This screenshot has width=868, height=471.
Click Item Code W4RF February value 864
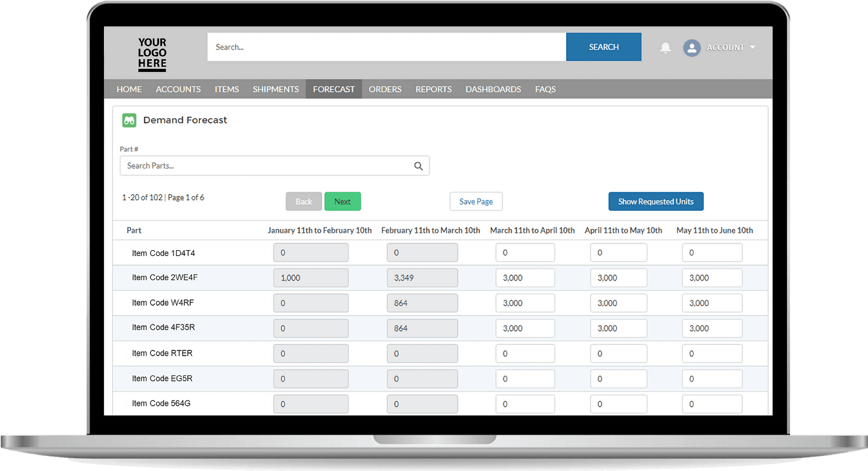point(422,303)
